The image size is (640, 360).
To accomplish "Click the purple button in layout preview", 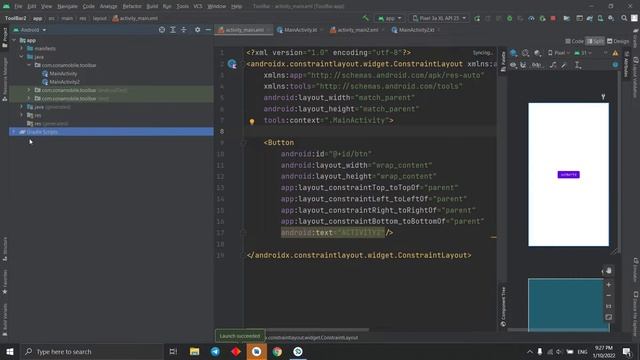I will (x=569, y=175).
